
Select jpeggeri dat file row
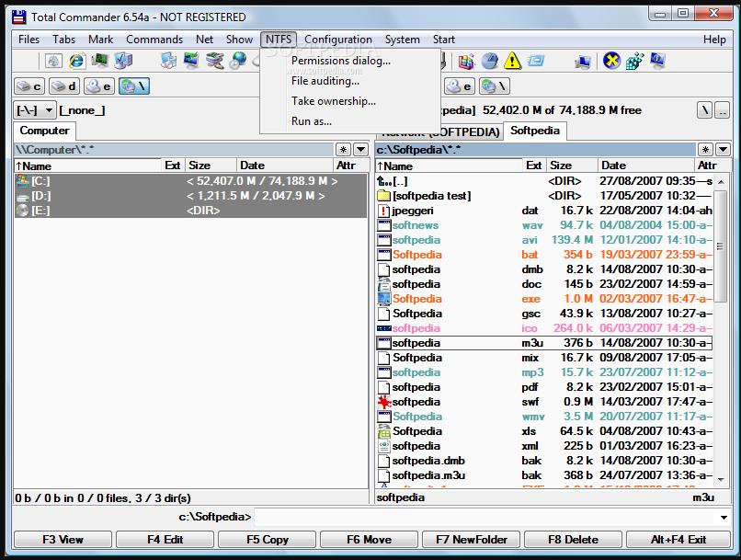coord(544,211)
